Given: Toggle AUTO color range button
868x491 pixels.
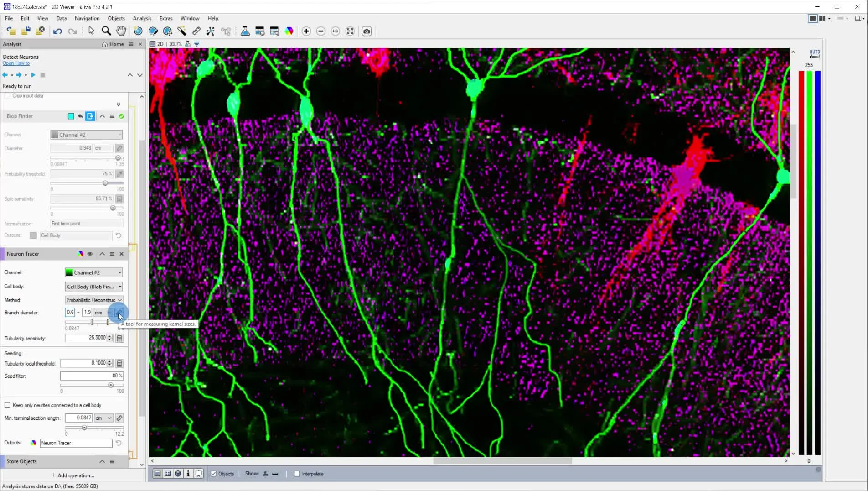Looking at the screenshot, I should tap(815, 54).
